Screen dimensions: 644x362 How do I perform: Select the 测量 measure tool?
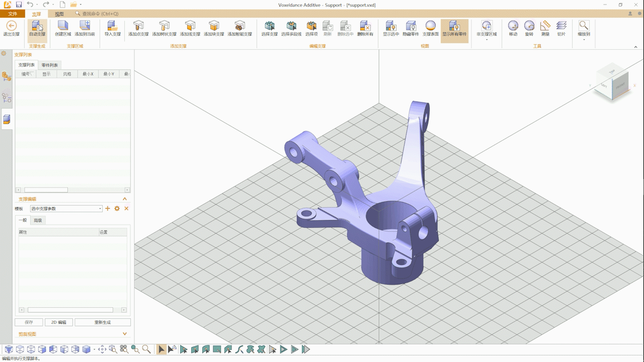(545, 29)
